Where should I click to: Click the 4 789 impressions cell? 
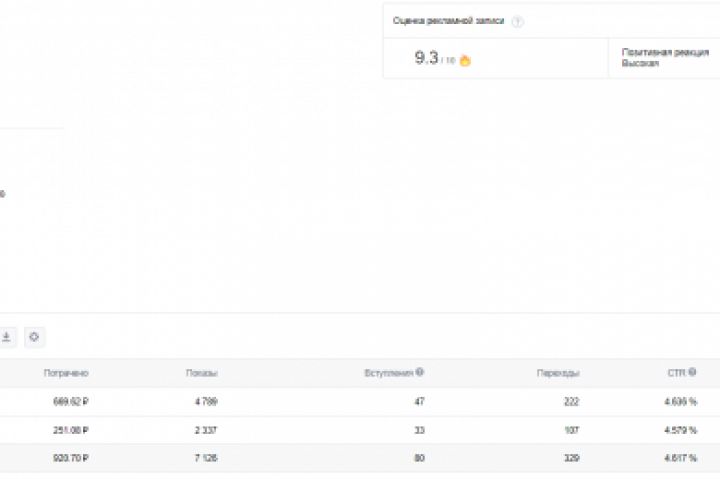tap(204, 402)
